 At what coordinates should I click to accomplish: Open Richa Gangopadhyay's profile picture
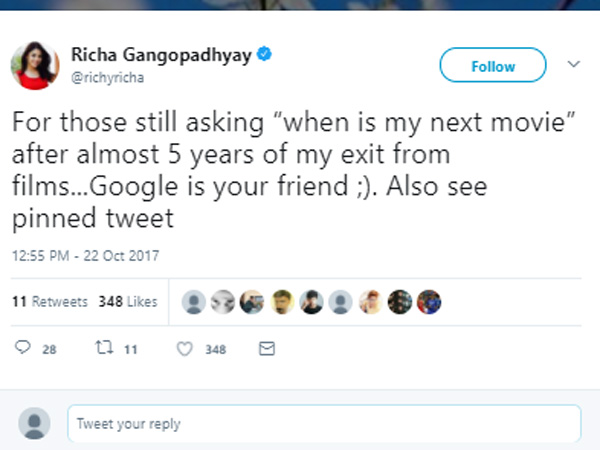pyautogui.click(x=34, y=65)
